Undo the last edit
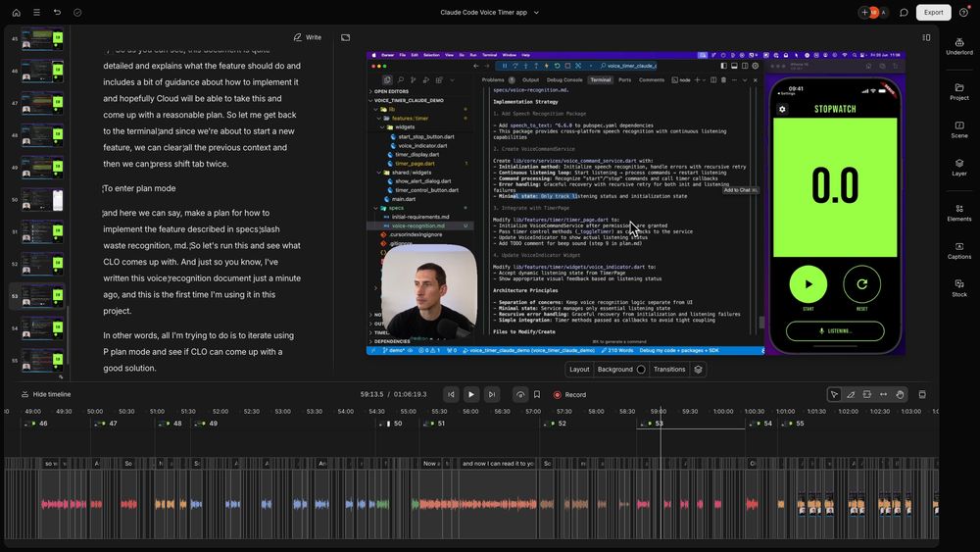The height and width of the screenshot is (552, 980). [x=57, y=13]
